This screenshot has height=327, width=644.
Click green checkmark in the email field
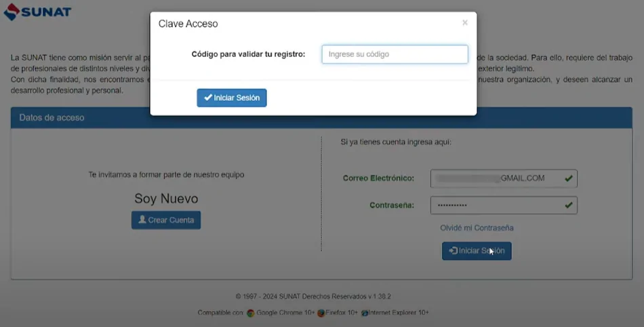tap(568, 178)
